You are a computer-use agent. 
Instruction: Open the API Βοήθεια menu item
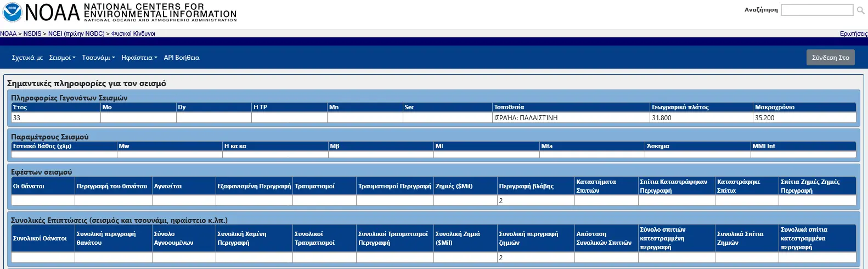pos(181,58)
